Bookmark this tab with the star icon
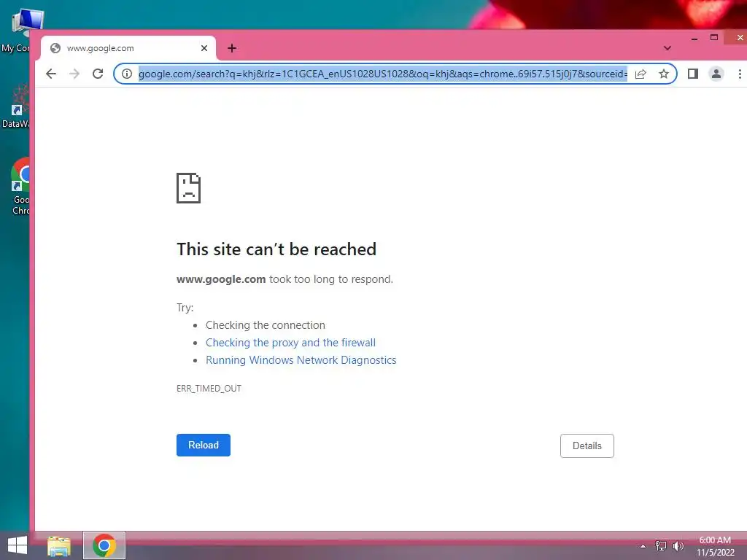Viewport: 747px width, 560px height. coord(664,74)
